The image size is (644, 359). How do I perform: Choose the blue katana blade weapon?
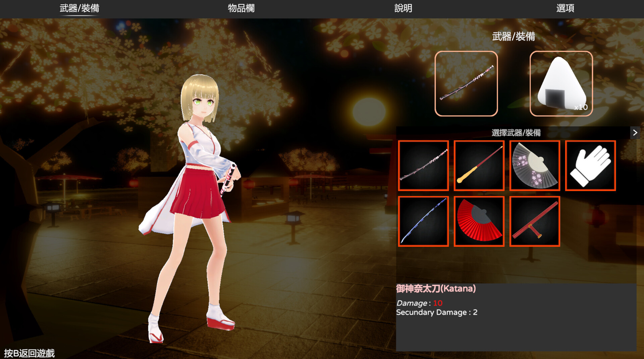(423, 222)
